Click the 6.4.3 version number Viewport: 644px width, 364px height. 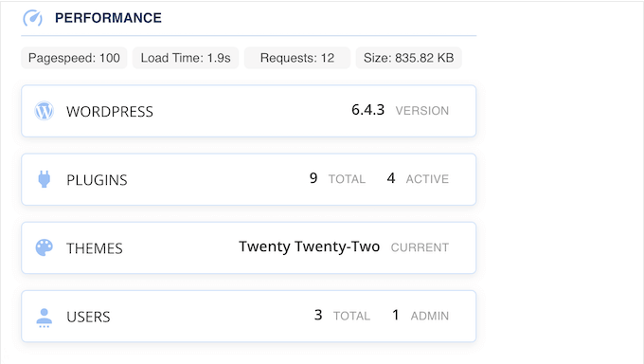368,110
